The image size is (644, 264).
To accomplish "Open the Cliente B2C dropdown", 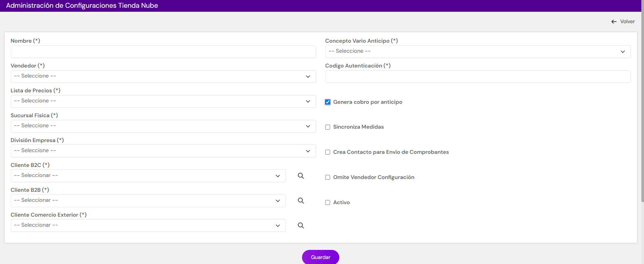I will (148, 176).
